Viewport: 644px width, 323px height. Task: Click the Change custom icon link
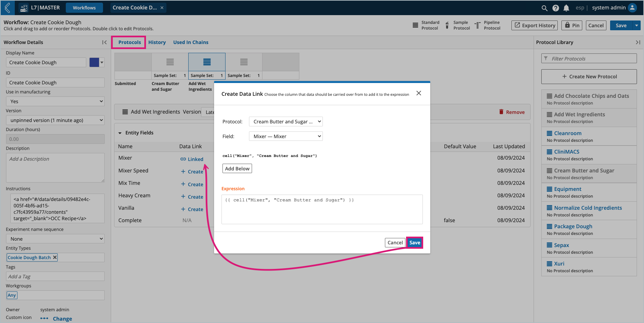point(62,319)
